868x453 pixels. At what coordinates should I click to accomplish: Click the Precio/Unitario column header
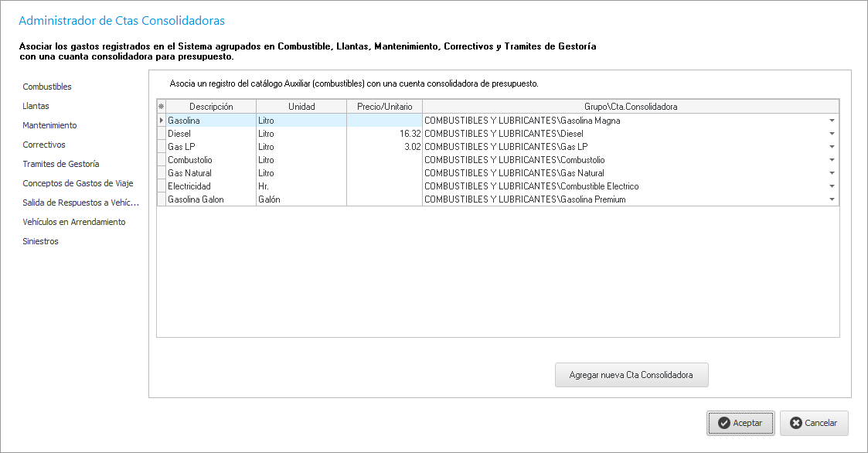(x=384, y=107)
